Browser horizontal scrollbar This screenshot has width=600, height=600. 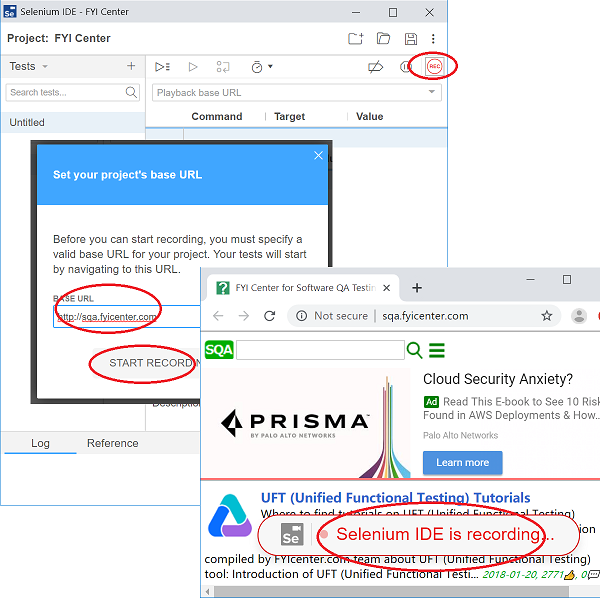click(x=391, y=591)
